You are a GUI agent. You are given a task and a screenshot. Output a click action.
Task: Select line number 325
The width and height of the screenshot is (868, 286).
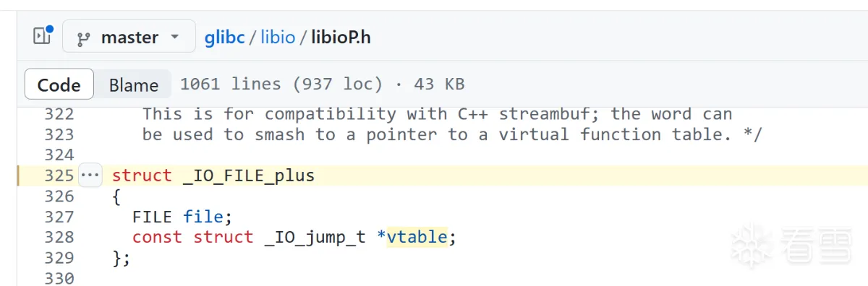[59, 175]
